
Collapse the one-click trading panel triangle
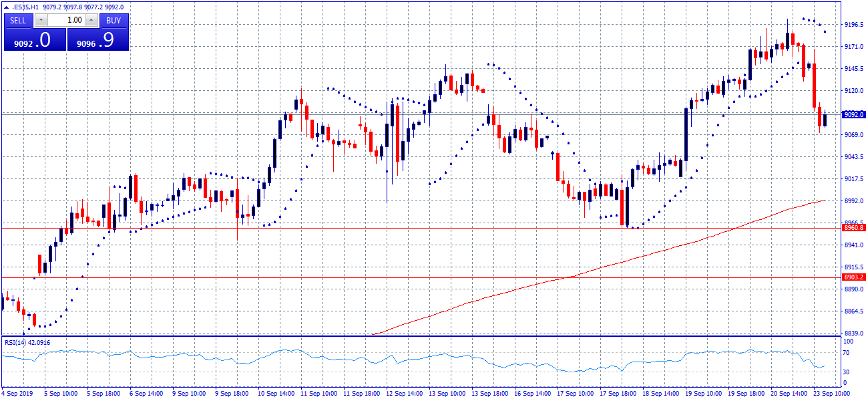7,7
